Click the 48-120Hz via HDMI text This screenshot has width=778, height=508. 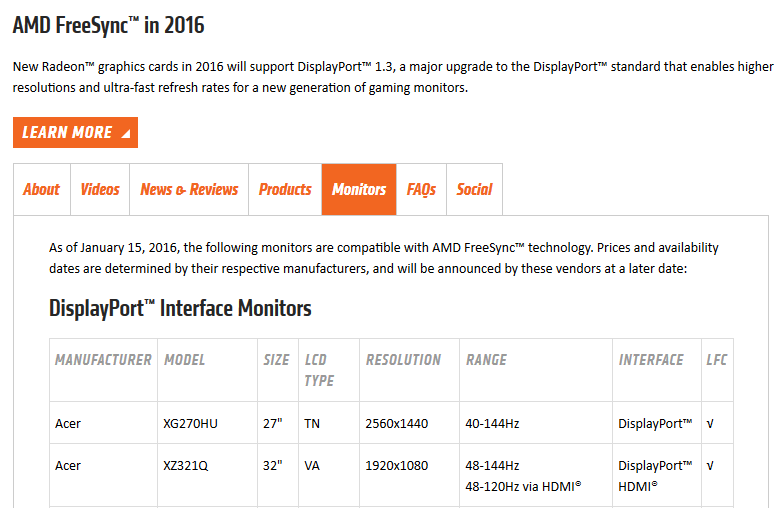[523, 487]
